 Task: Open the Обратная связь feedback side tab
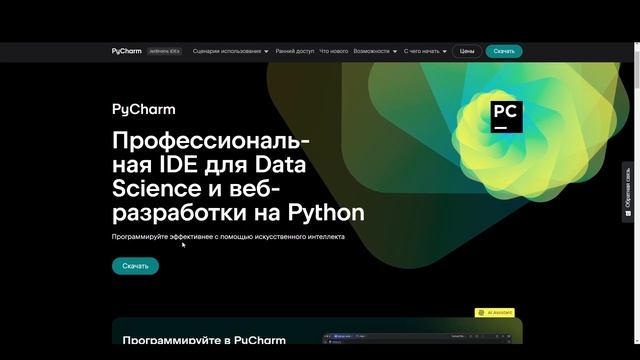click(628, 192)
